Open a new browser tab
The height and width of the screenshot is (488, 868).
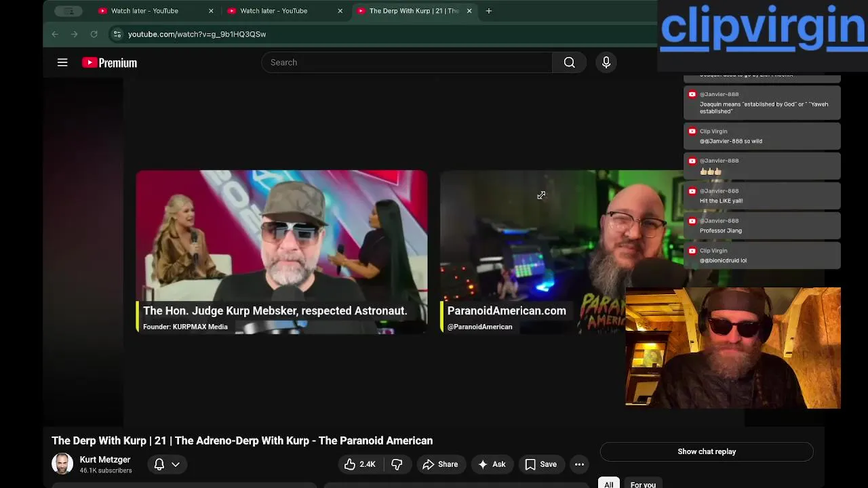(x=488, y=11)
